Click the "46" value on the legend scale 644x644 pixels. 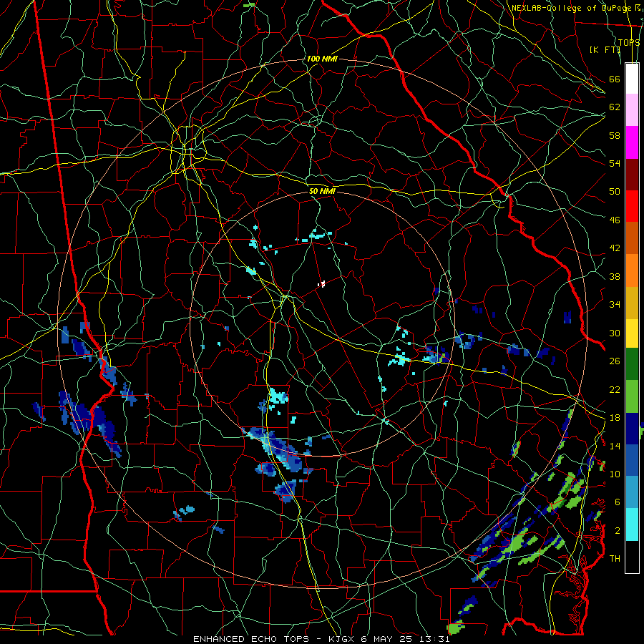click(x=615, y=220)
